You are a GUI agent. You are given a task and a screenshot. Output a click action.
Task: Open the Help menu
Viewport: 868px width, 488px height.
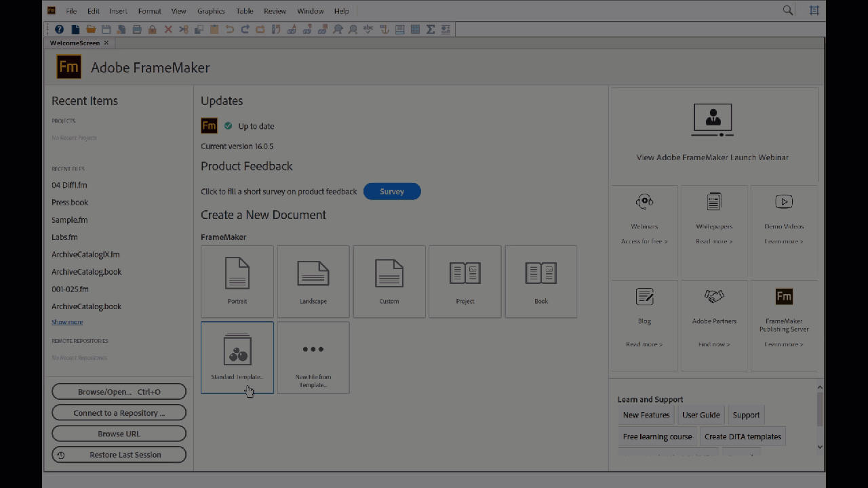pos(342,11)
